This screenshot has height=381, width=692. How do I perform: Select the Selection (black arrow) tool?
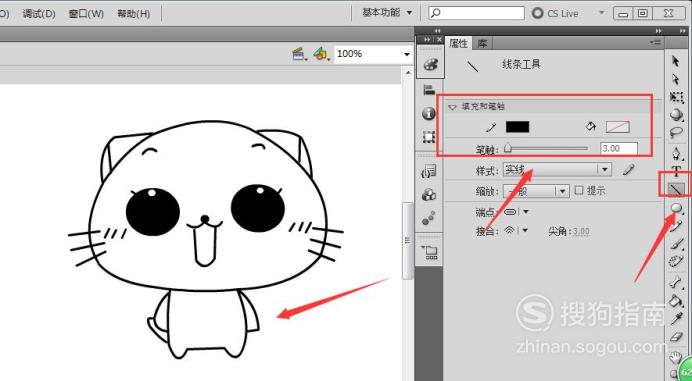pyautogui.click(x=675, y=61)
